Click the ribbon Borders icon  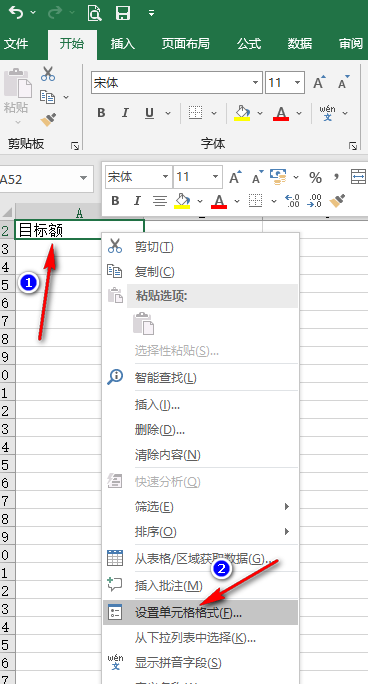(x=195, y=113)
